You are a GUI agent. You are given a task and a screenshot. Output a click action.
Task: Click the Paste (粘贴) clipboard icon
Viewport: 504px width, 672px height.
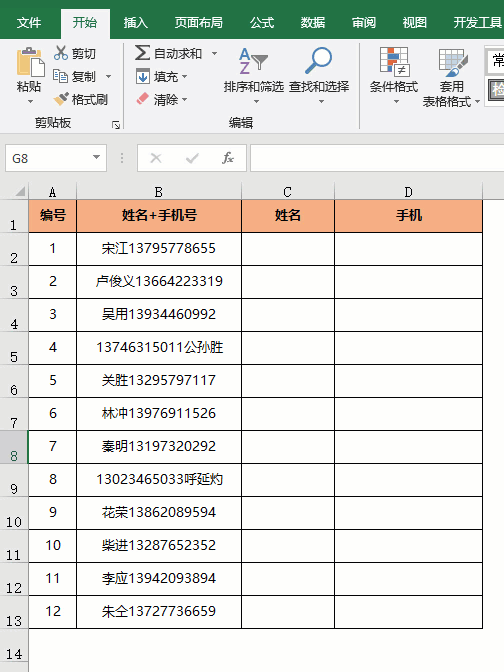pyautogui.click(x=30, y=62)
